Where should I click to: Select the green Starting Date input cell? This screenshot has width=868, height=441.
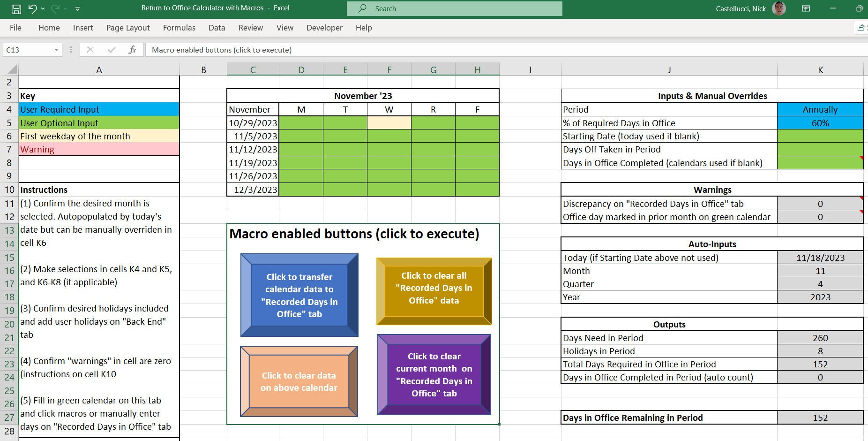click(820, 136)
